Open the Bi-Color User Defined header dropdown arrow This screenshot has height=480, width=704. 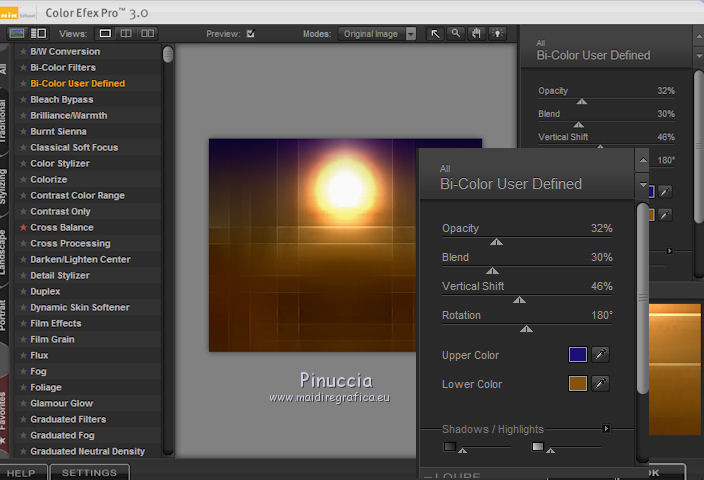point(642,184)
